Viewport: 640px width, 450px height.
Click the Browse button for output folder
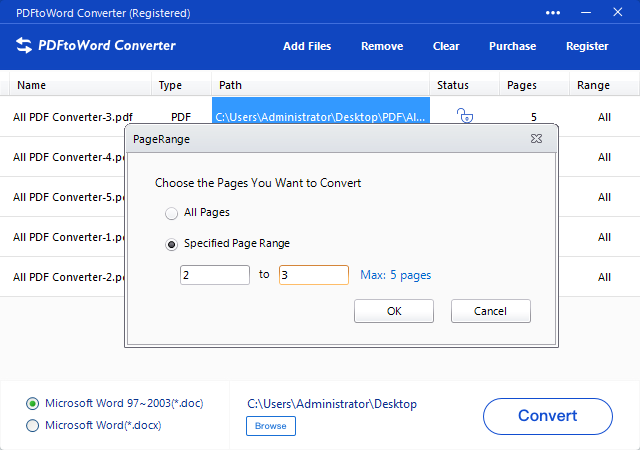tap(271, 426)
